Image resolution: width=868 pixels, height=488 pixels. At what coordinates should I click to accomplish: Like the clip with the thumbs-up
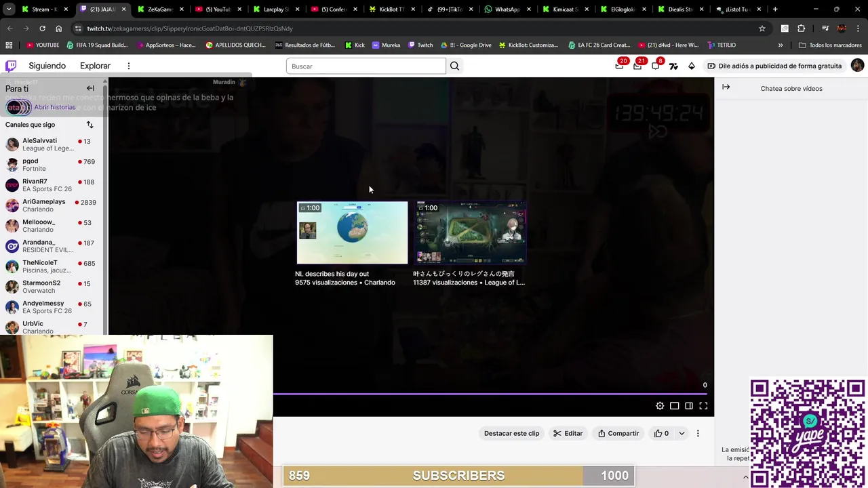coord(661,433)
